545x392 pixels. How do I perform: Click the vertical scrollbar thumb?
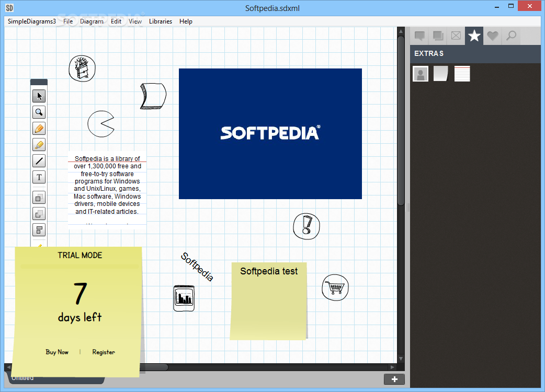pos(401,120)
